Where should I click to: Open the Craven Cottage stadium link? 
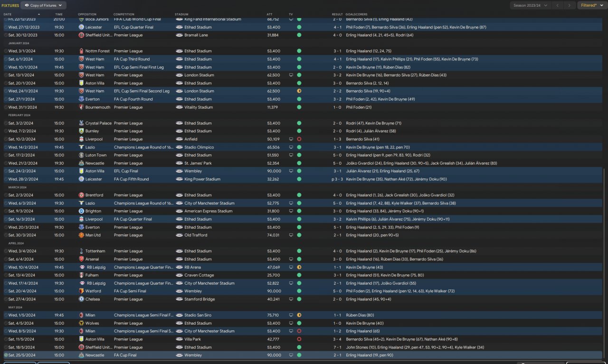coord(199,275)
